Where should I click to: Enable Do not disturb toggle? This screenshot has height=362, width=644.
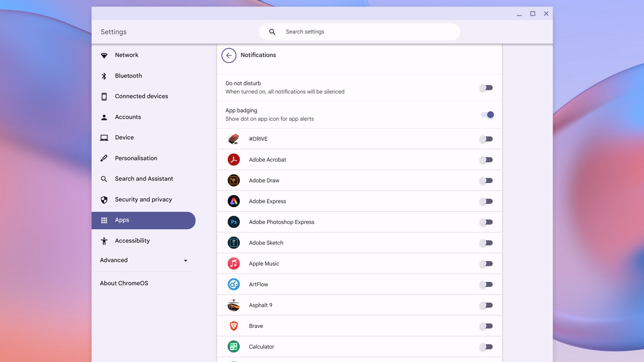point(486,88)
